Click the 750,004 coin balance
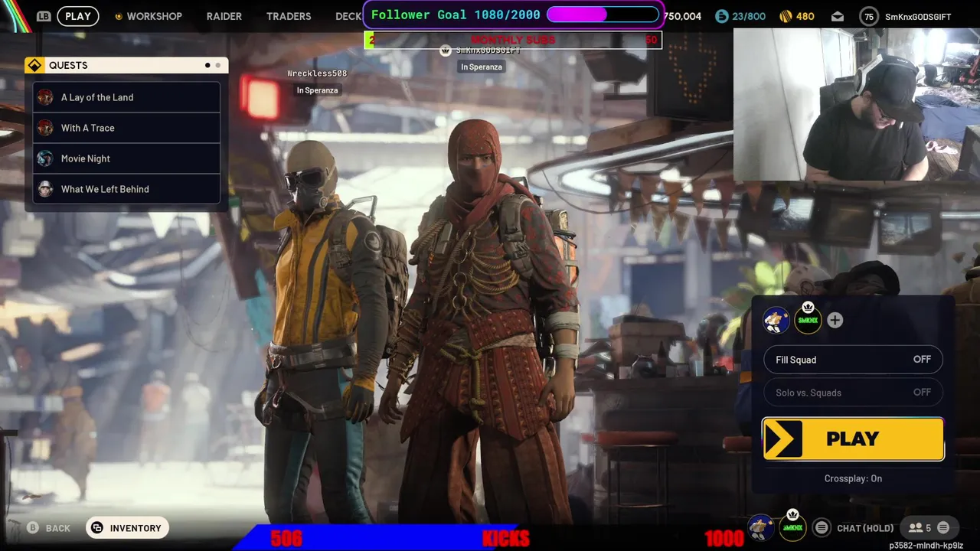Screen dimensions: 980x551 click(x=682, y=16)
